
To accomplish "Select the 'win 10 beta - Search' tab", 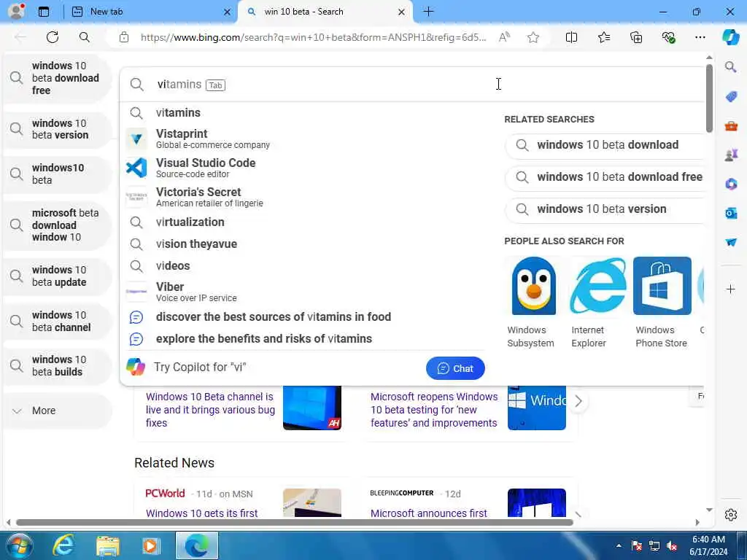I will [x=325, y=12].
